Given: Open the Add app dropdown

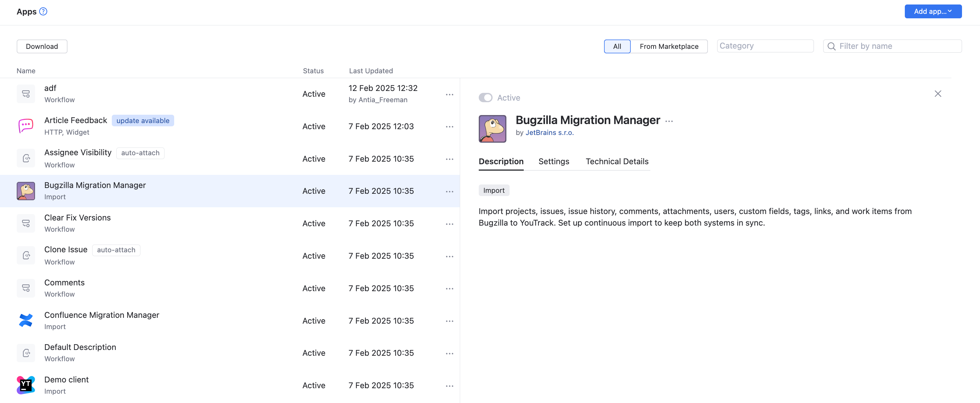Looking at the screenshot, I should [x=933, y=11].
